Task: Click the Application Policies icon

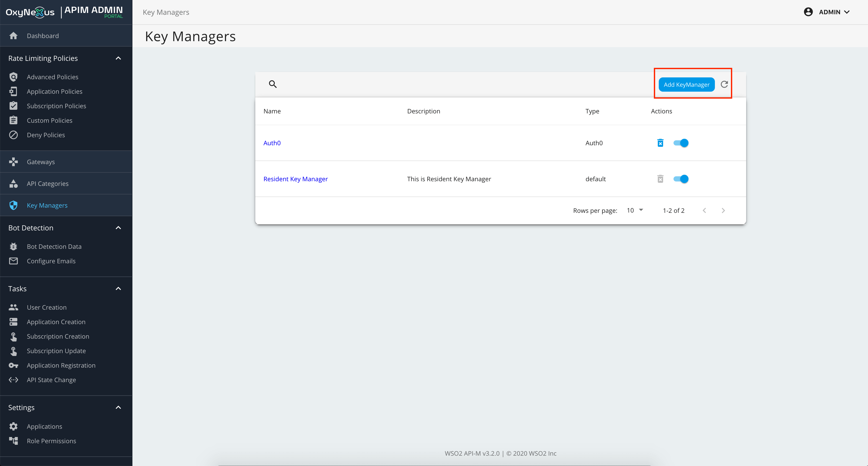Action: 13,91
